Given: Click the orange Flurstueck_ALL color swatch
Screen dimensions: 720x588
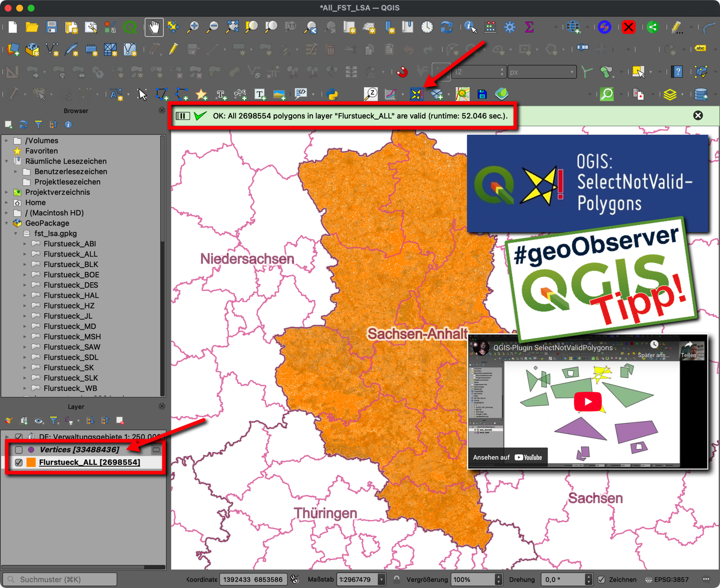Looking at the screenshot, I should coord(31,462).
